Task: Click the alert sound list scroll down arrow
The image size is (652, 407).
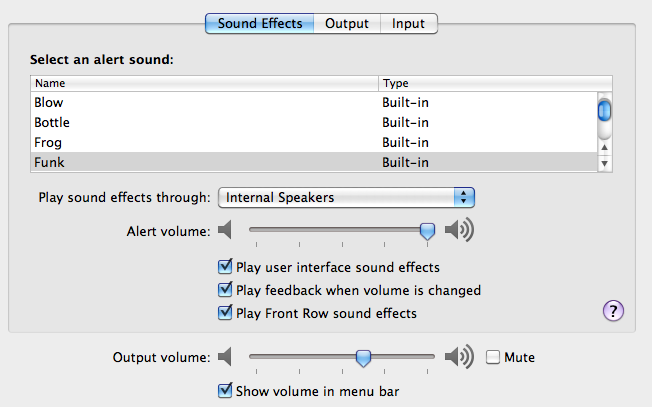Action: point(604,162)
